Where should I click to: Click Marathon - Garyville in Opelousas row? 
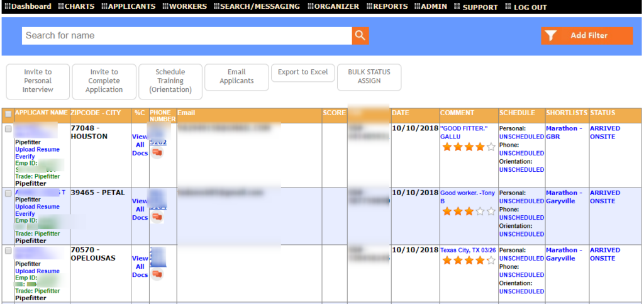click(565, 254)
